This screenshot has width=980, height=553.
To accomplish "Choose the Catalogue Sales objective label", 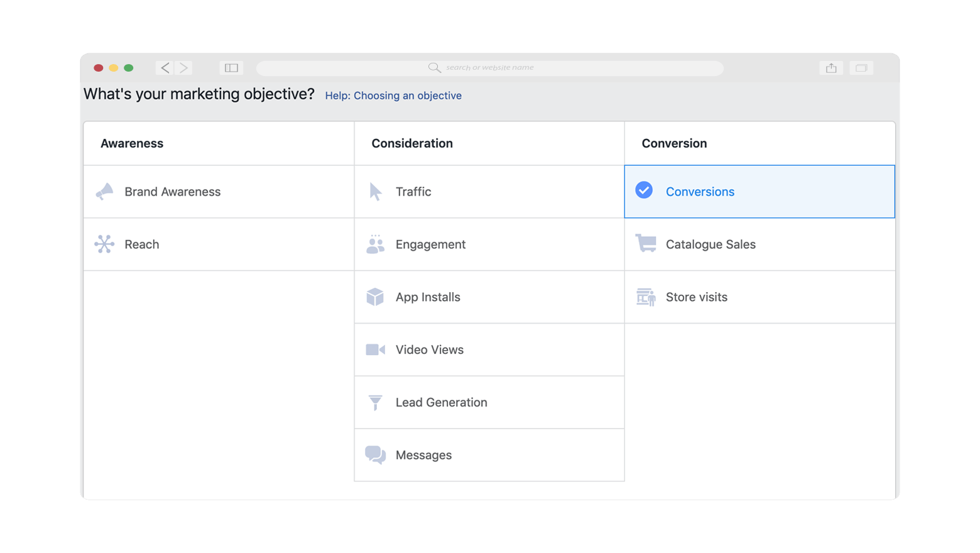I will pyautogui.click(x=710, y=244).
